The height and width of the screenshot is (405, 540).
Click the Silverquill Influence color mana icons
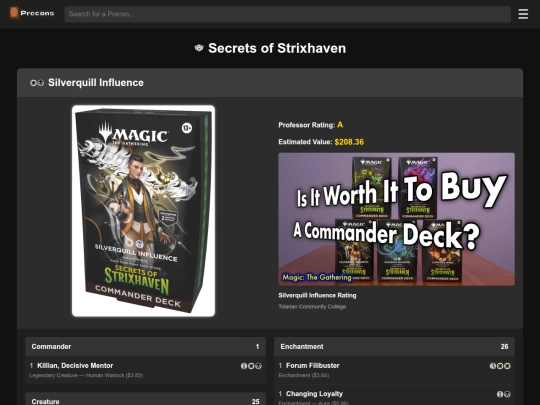(37, 83)
